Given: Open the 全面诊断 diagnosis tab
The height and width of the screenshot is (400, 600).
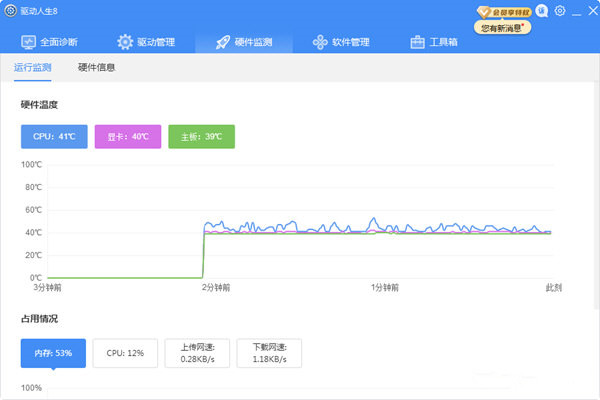Looking at the screenshot, I should pos(49,42).
